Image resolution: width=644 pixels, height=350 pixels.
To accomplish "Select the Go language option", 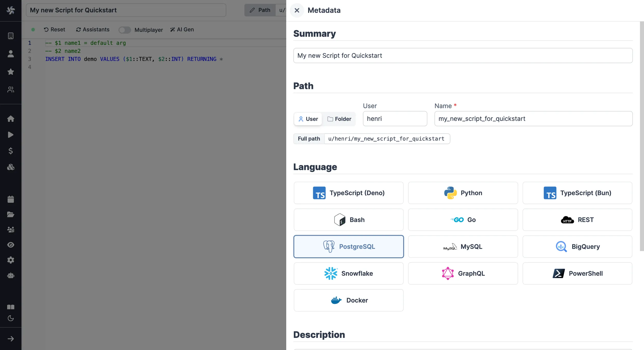I will coord(463,219).
